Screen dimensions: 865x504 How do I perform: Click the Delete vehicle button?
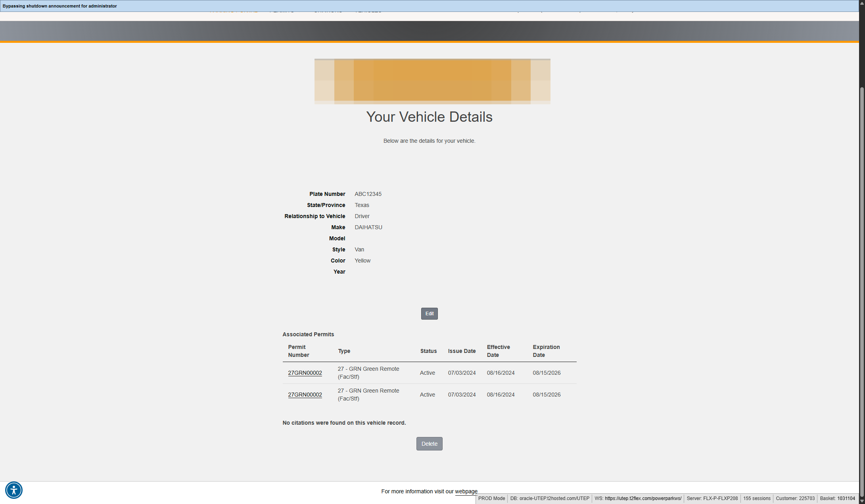point(429,444)
